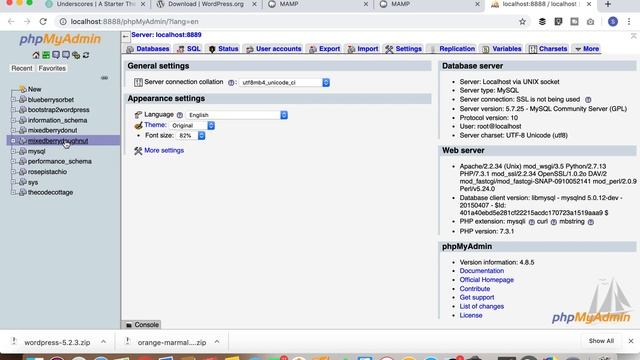
Task: Click the help icon beside Server connection collation
Action: (x=231, y=82)
